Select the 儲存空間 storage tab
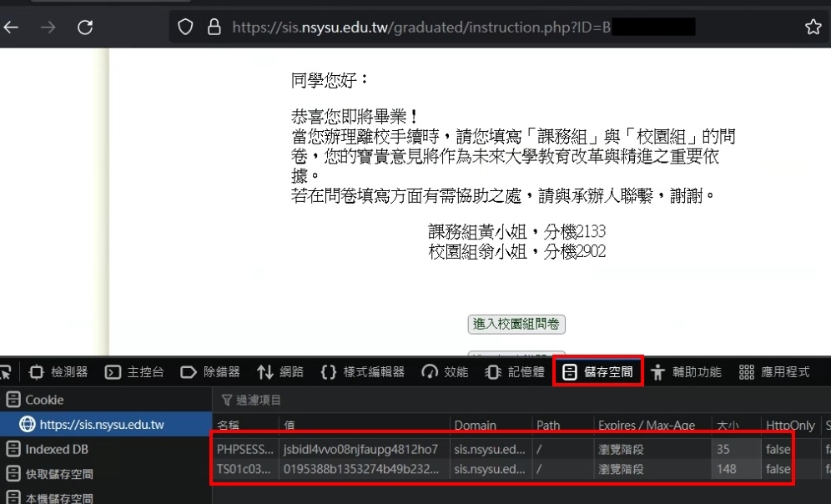831x504 pixels. pyautogui.click(x=598, y=372)
